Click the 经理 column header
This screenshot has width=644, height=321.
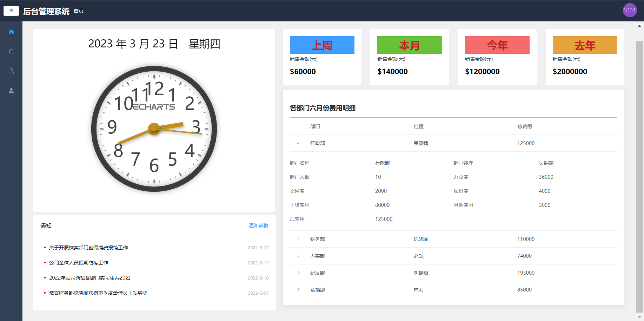[x=419, y=126]
